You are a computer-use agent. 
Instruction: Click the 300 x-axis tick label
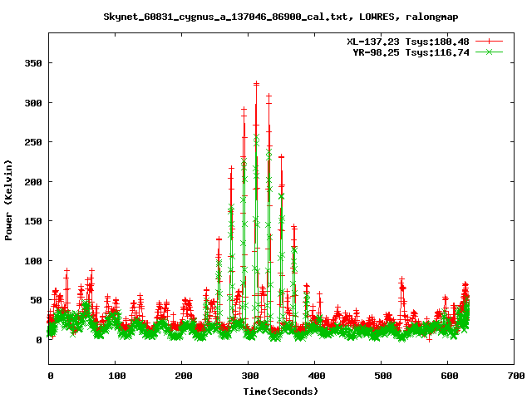coord(250,376)
